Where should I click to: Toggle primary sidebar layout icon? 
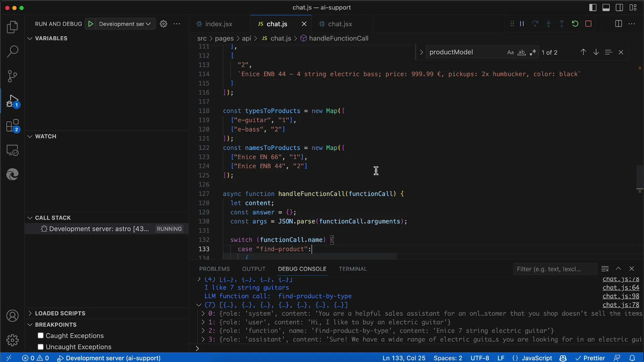coord(593,8)
